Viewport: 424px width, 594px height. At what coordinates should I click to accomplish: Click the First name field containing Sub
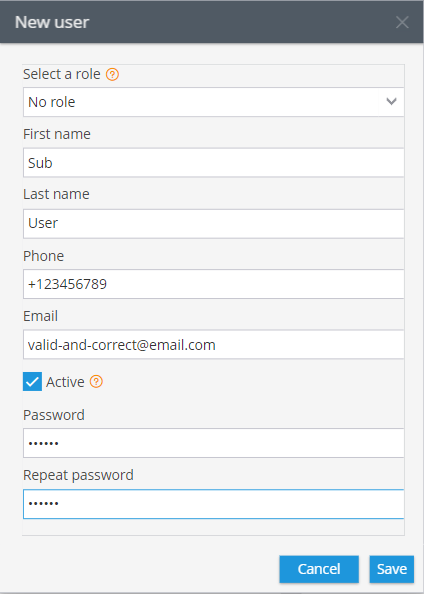pos(214,163)
